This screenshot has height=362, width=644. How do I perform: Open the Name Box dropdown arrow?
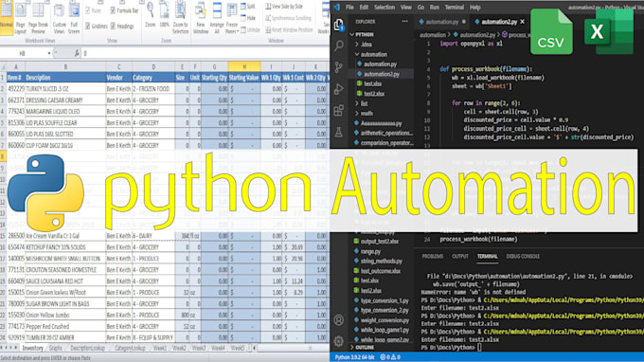[x=49, y=53]
